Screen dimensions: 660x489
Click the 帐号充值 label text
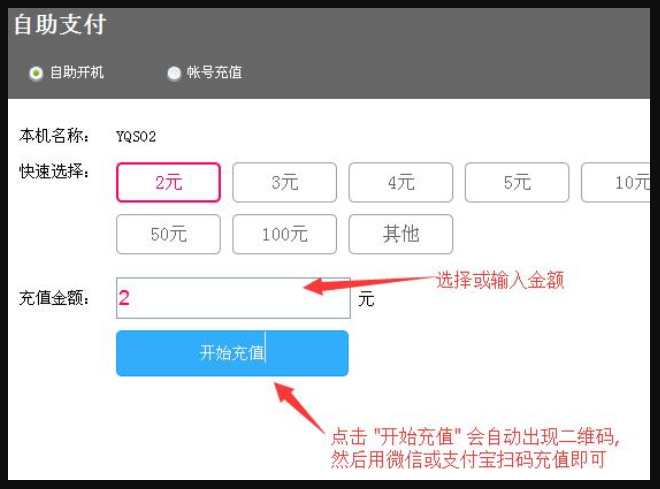tap(214, 72)
